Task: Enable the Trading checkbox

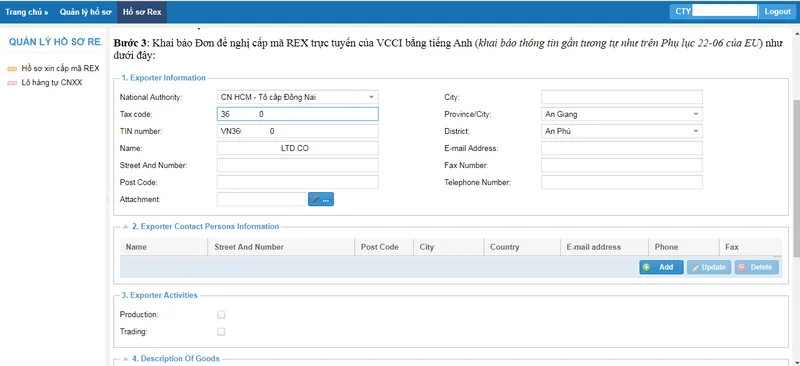Action: 221,332
